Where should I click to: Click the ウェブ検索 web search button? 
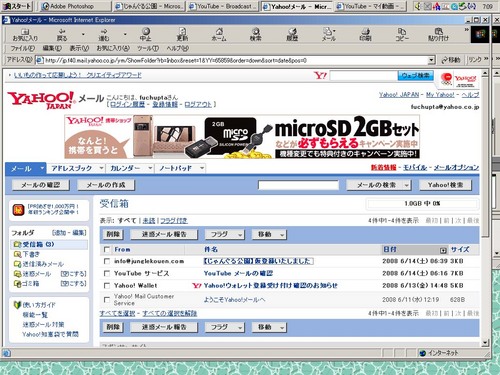click(415, 76)
